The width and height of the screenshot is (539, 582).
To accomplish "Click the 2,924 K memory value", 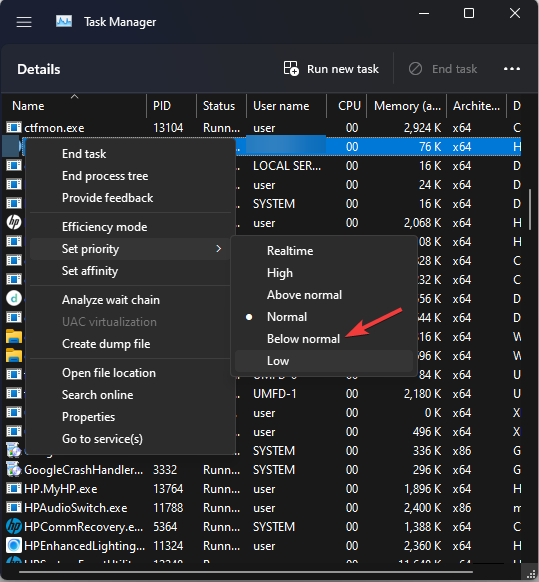I will click(422, 128).
